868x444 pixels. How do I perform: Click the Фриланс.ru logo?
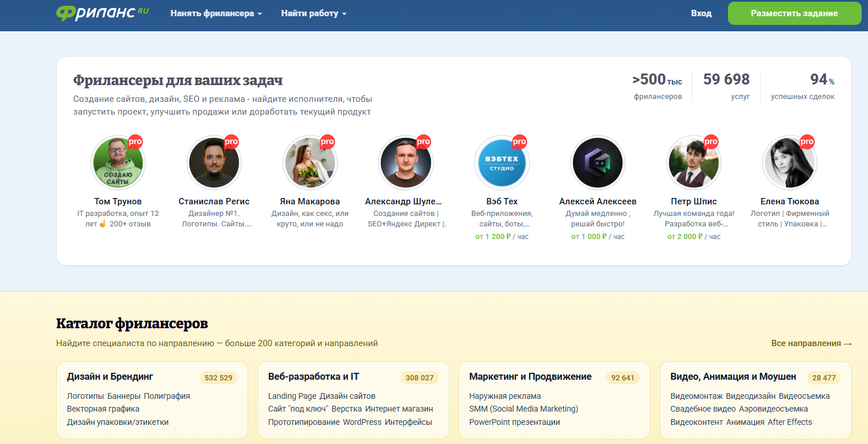click(102, 13)
